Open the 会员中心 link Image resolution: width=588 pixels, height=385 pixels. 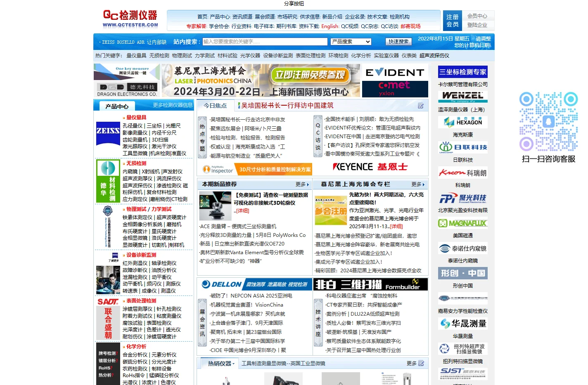[477, 16]
